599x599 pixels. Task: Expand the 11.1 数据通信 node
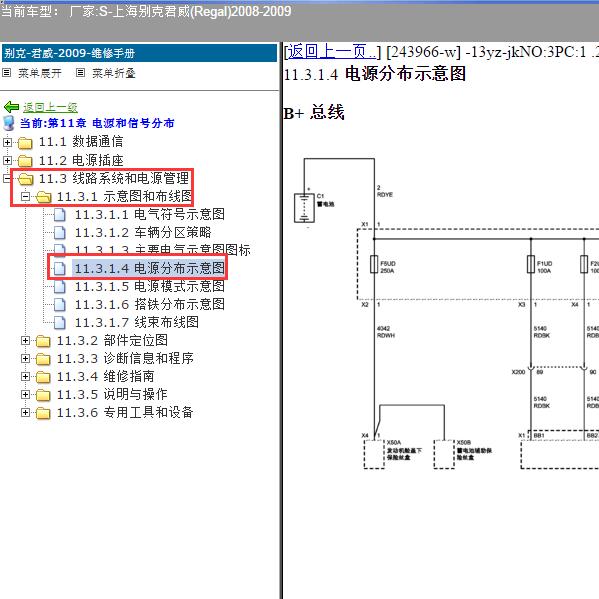tap(7, 142)
